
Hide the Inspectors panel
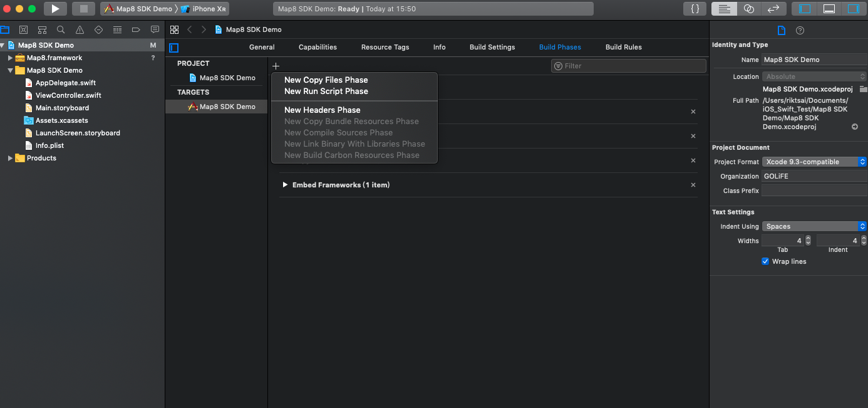[x=854, y=9]
